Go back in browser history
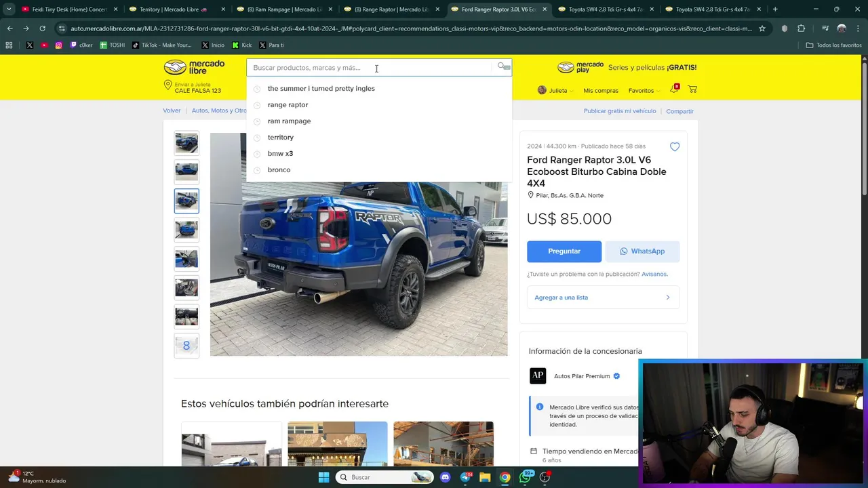The height and width of the screenshot is (488, 868). [x=9, y=28]
